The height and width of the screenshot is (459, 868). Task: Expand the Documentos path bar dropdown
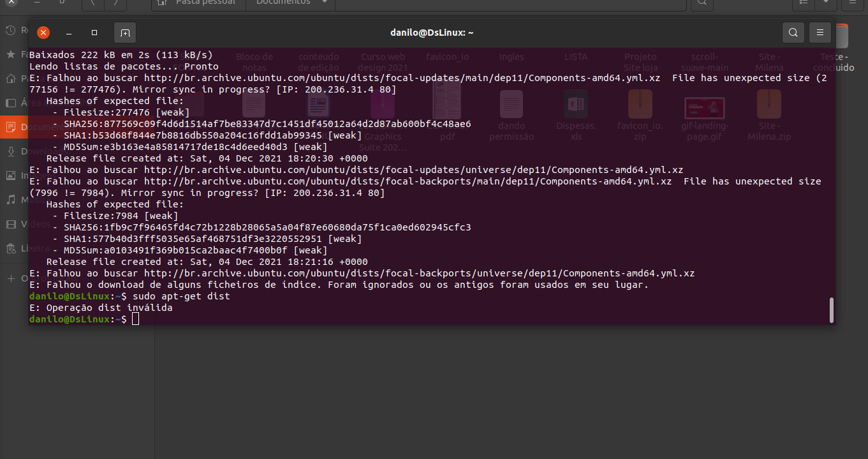(x=325, y=3)
